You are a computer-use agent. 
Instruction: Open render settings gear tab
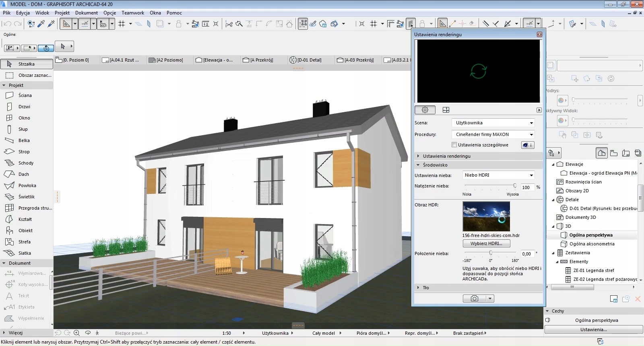(425, 110)
